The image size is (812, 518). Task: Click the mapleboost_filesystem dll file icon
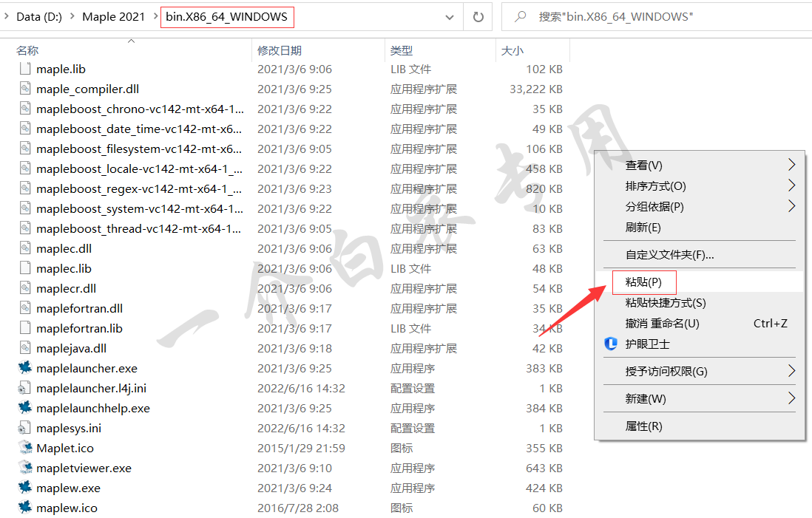[25, 149]
